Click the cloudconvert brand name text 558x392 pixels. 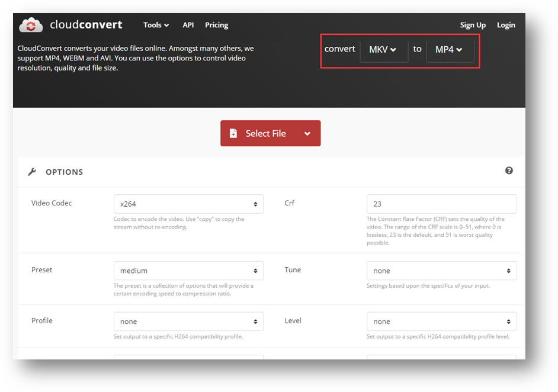click(86, 24)
